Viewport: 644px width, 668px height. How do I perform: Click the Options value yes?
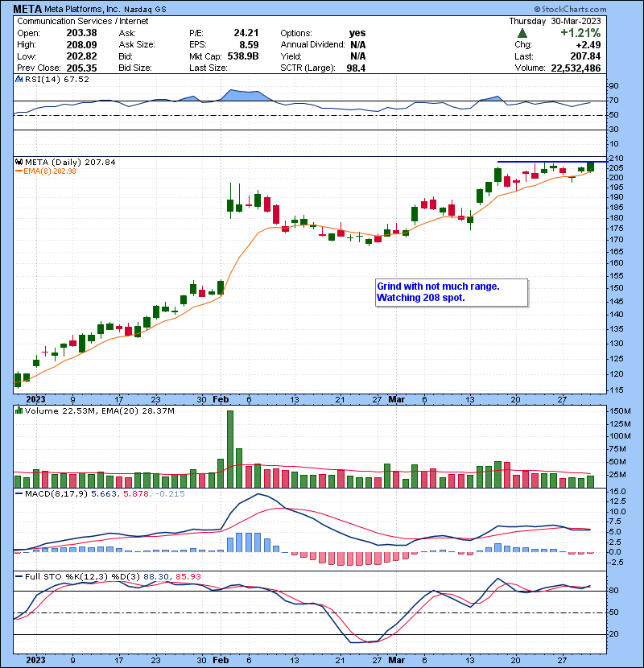coord(357,33)
